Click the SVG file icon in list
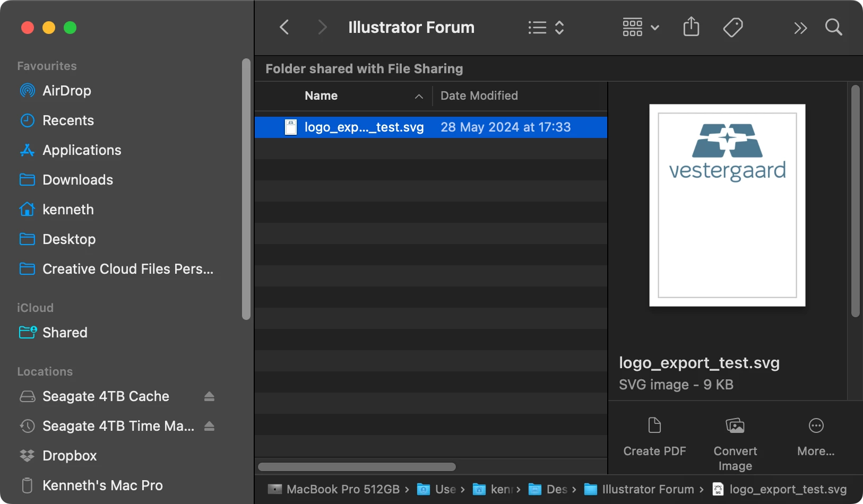 pos(291,127)
